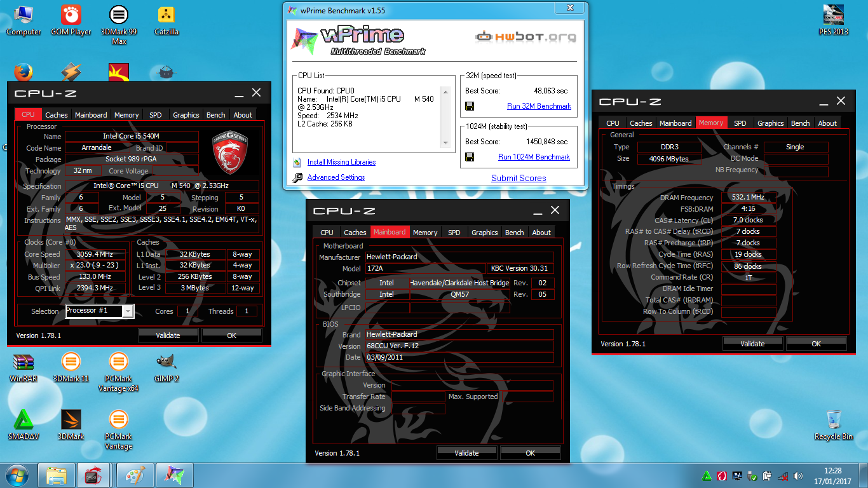The image size is (868, 488).
Task: Open Bench tab in the CPU-Z processor window
Action: pyautogui.click(x=216, y=115)
